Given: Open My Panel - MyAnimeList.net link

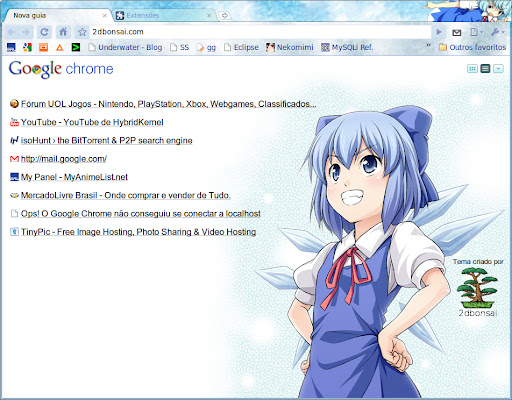Looking at the screenshot, I should coord(74,177).
